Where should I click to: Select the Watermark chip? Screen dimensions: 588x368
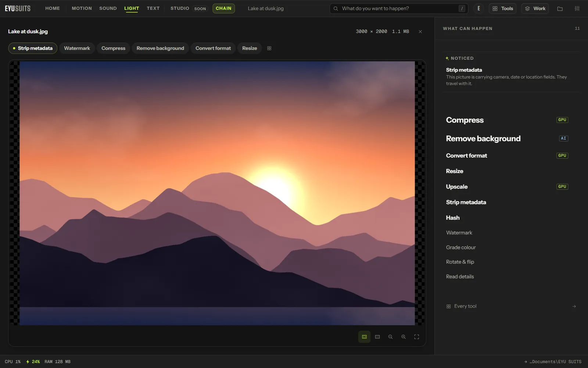77,48
